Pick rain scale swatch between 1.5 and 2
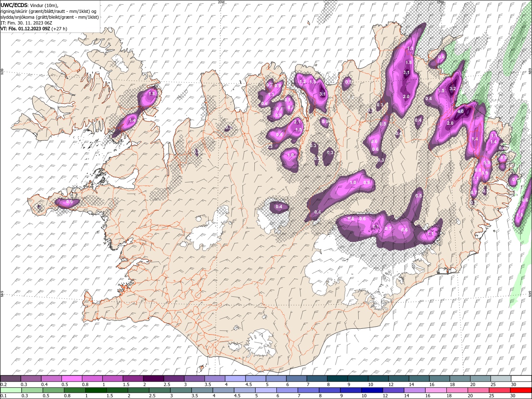The height and width of the screenshot is (399, 532). pos(117,390)
